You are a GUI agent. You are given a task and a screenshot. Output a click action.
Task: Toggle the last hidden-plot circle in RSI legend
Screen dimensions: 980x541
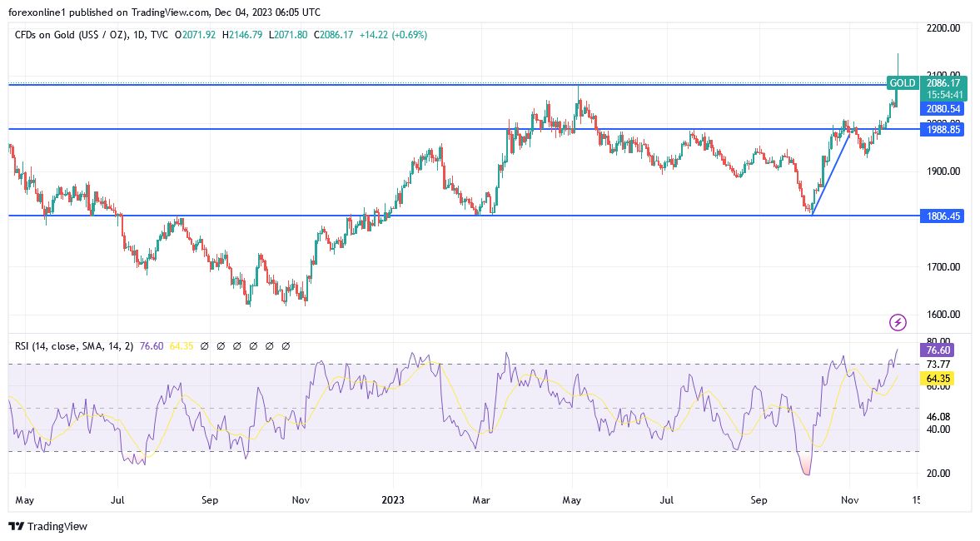286,346
